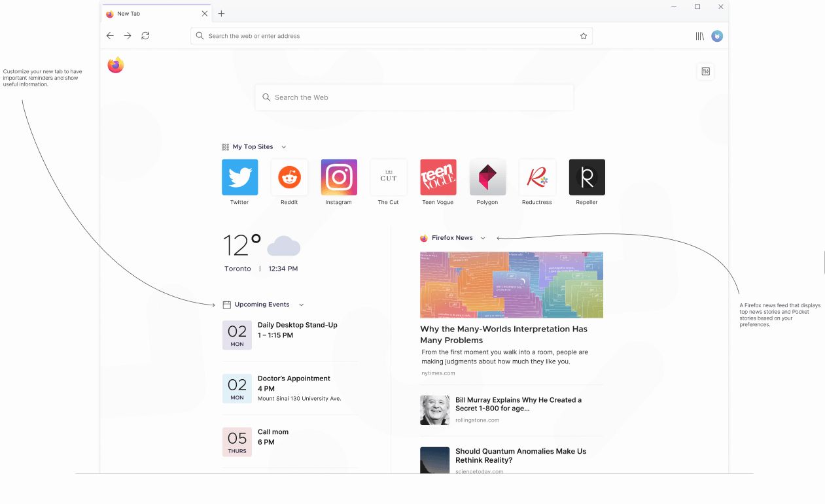Open the profile avatar in toolbar

717,36
